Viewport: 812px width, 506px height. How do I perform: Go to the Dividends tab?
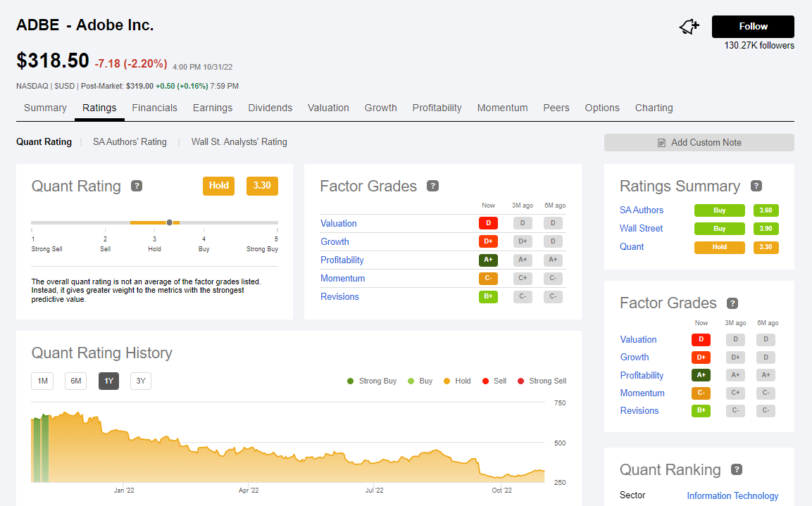pyautogui.click(x=270, y=108)
